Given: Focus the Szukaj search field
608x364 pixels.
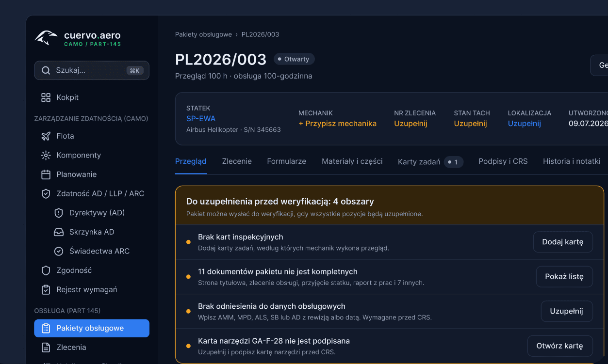Looking at the screenshot, I should tap(92, 70).
